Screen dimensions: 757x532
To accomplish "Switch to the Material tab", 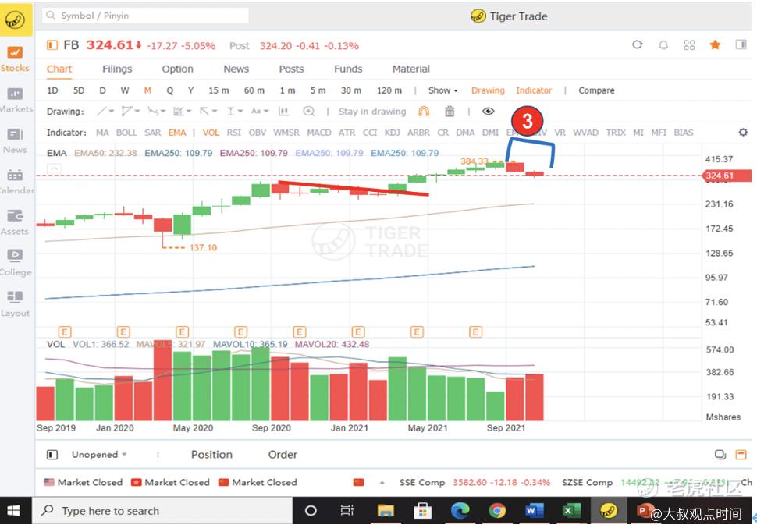I will click(410, 69).
